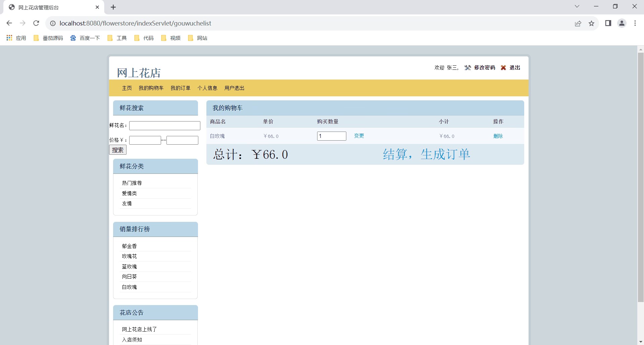This screenshot has width=644, height=345.
Task: Open 我的订单 in navigation bar
Action: pyautogui.click(x=181, y=88)
